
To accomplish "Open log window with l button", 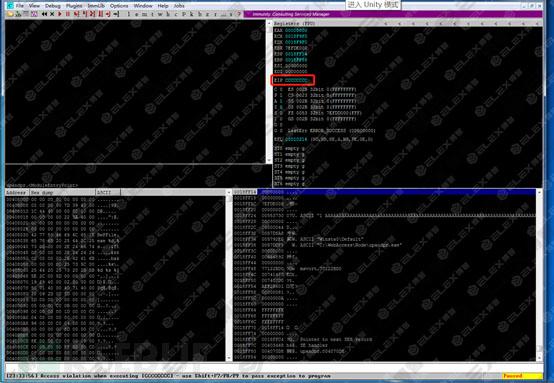I will point(129,14).
